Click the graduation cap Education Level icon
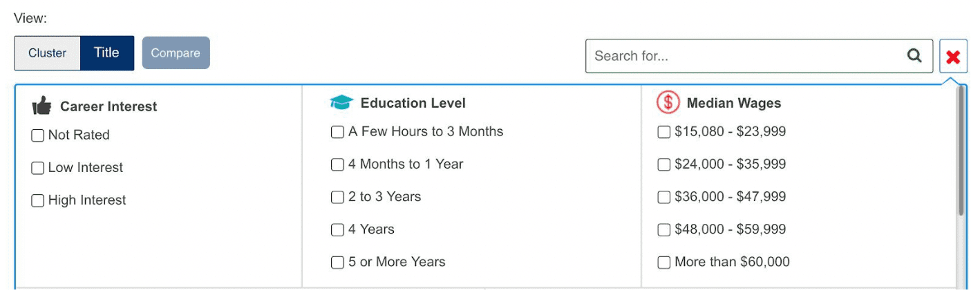Viewport: 980px width, 304px height. (x=341, y=103)
